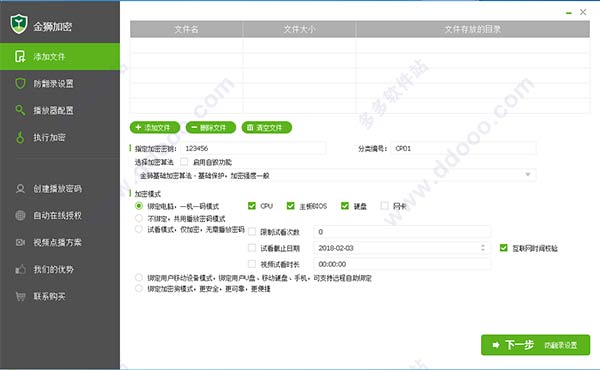This screenshot has width=600, height=370.
Task: Click the 文件存放的目录 column header
Action: (473, 29)
